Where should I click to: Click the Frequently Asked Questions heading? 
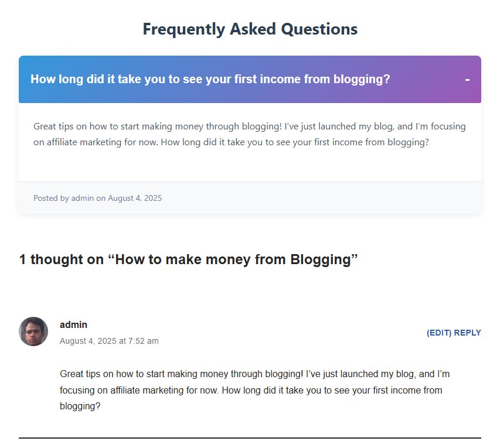click(x=250, y=29)
